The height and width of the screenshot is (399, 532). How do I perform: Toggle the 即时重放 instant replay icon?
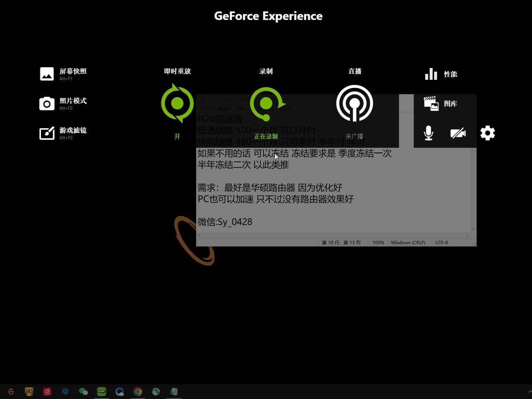click(177, 103)
